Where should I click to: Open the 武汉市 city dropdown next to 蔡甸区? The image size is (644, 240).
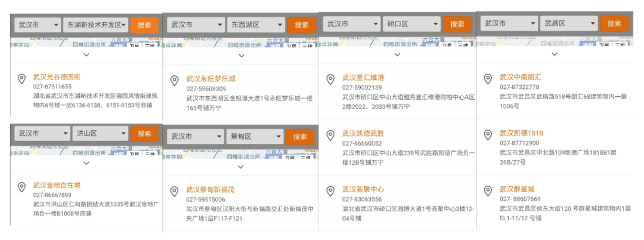click(195, 137)
